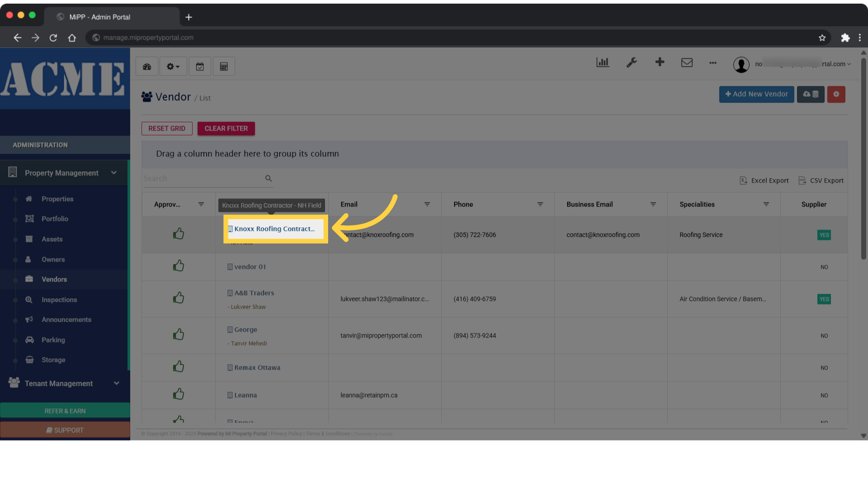Select the calendar tasks icon
Viewport: 868px width, 488px height.
click(200, 66)
